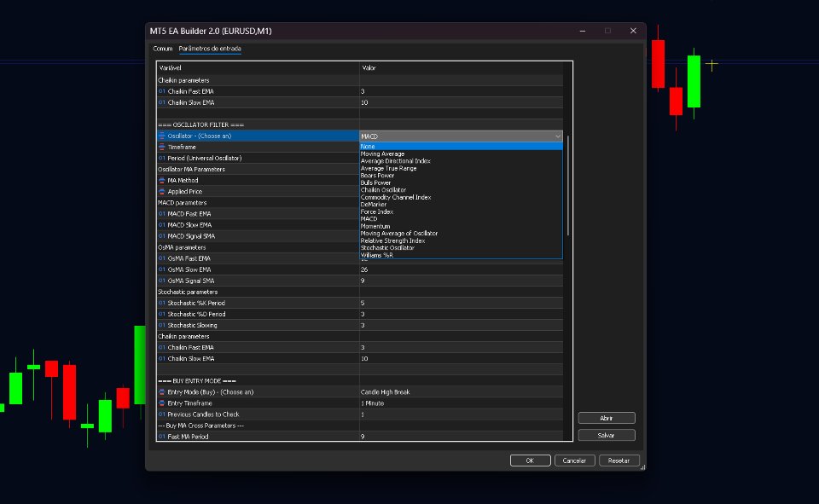Select the Oscillator MA Parameters row
This screenshot has width=819, height=504.
pos(258,169)
